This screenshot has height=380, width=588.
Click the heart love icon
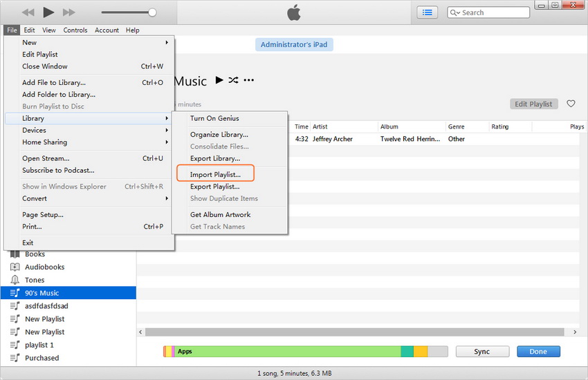pyautogui.click(x=571, y=104)
